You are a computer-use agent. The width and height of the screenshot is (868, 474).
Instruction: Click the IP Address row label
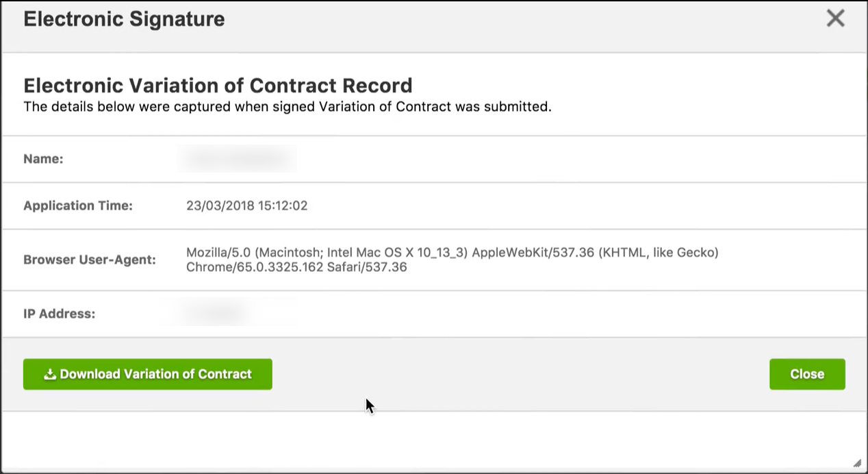click(x=62, y=313)
